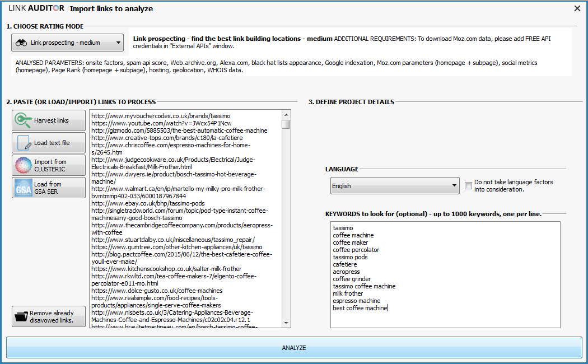This screenshot has height=364, width=588.
Task: Click the keyword 'aeropress'
Action: [346, 272]
